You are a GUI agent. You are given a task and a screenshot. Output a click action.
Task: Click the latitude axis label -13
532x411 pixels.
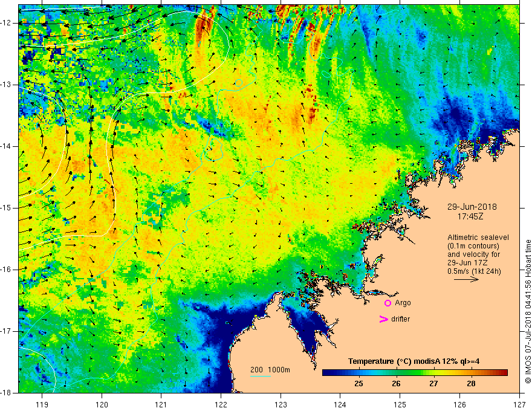coord(7,85)
